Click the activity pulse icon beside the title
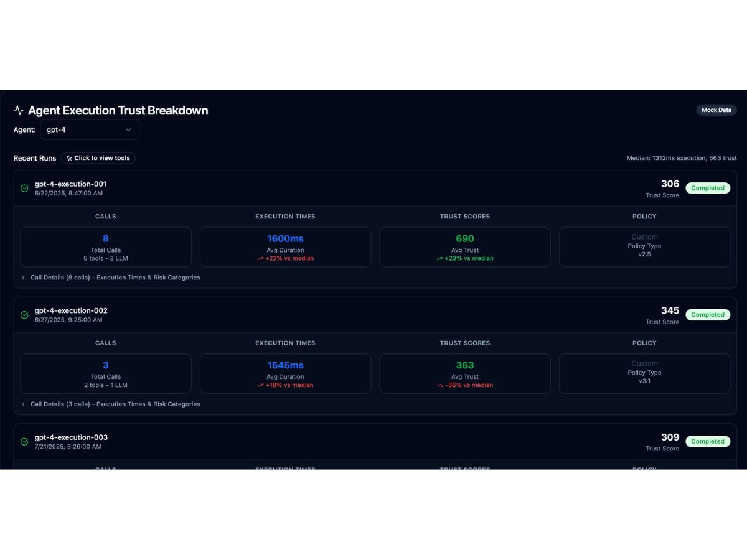 19,111
